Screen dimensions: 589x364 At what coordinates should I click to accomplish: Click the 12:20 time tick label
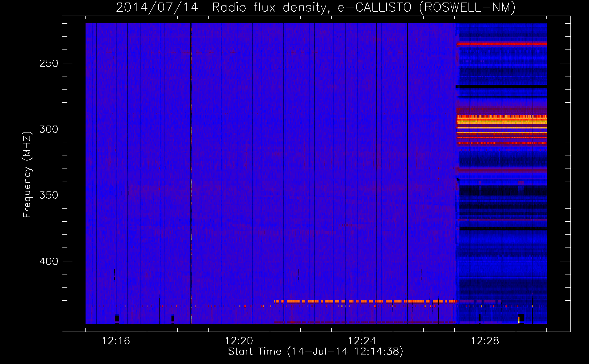239,341
